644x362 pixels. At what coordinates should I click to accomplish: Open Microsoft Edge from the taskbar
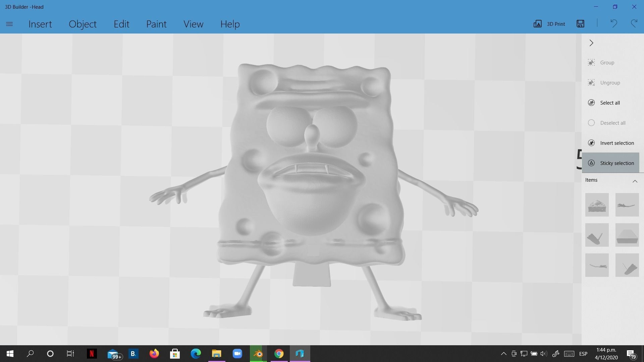point(196,354)
